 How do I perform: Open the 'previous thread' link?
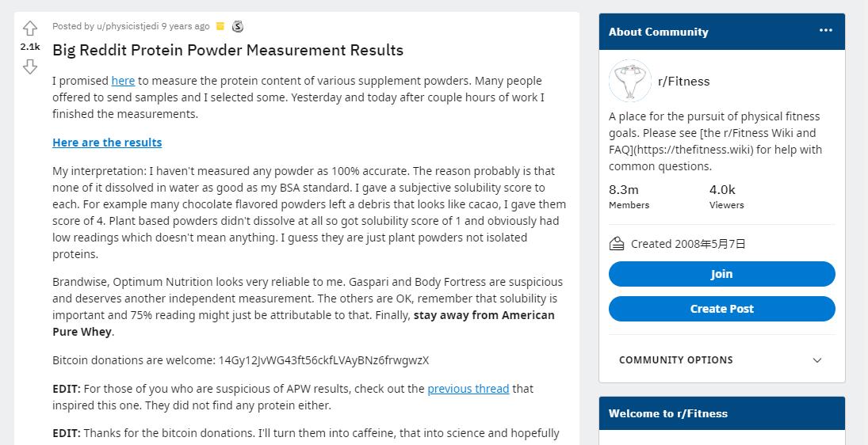(x=468, y=389)
